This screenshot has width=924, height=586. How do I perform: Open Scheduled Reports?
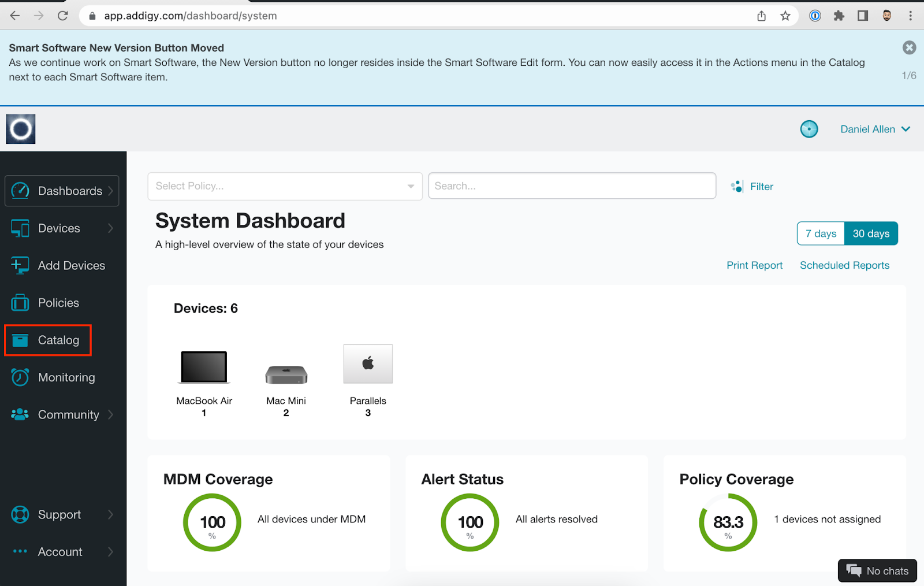point(844,265)
